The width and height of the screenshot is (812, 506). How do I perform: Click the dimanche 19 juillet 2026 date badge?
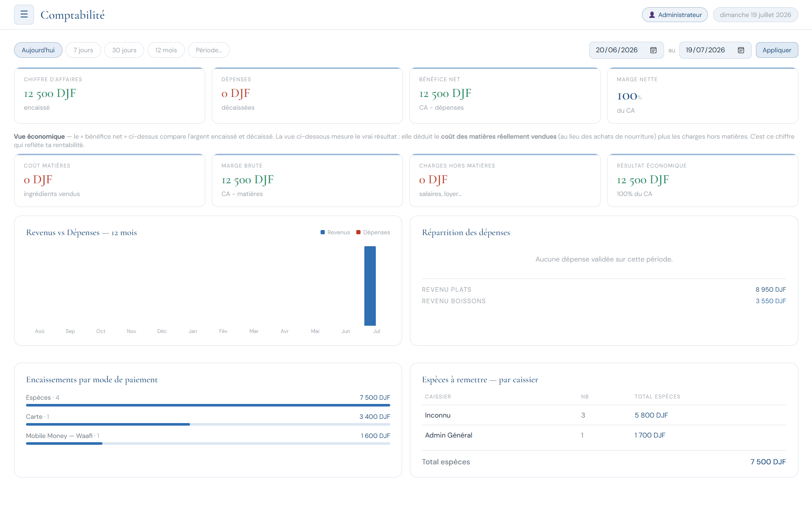click(755, 15)
